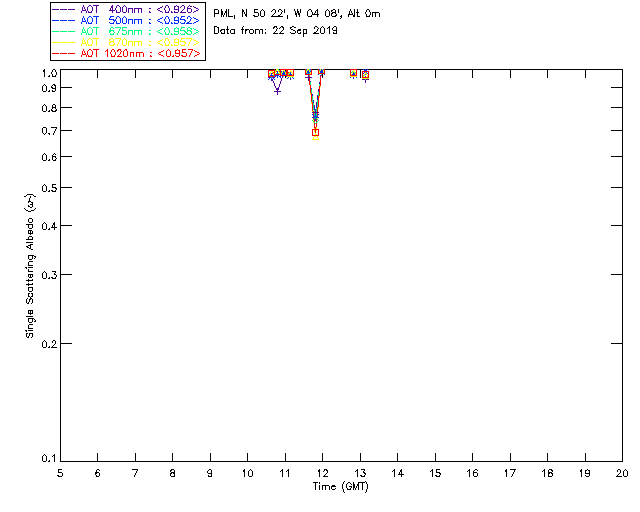
Task: Click the 'Data from: 22 Sep 2019' text
Action: [x=275, y=31]
